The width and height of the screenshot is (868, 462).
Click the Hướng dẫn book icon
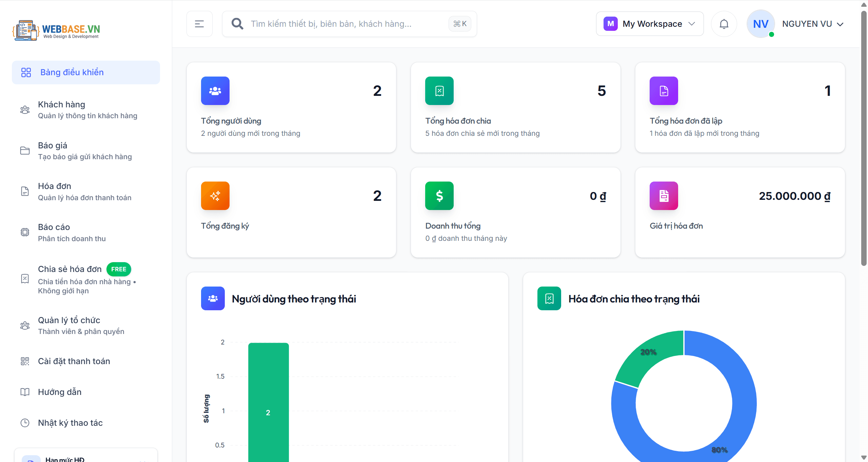pyautogui.click(x=25, y=392)
